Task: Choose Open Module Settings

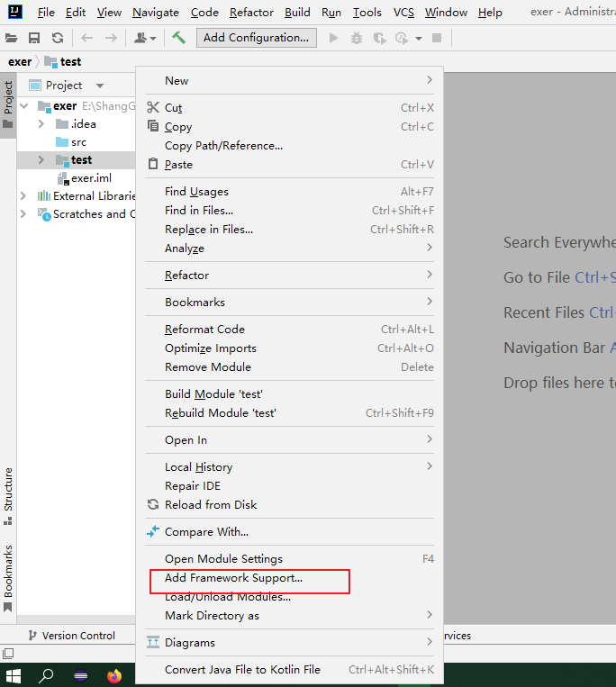Action: pyautogui.click(x=290, y=559)
